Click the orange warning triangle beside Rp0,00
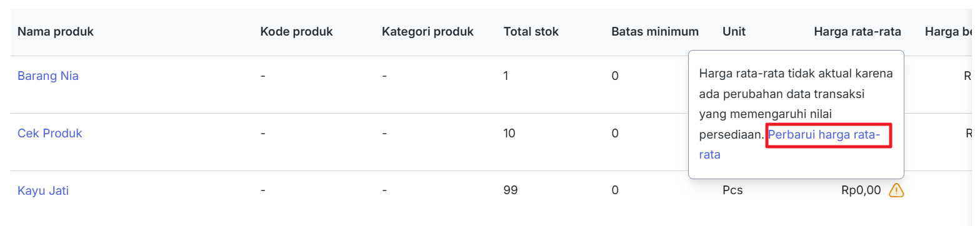 click(896, 190)
